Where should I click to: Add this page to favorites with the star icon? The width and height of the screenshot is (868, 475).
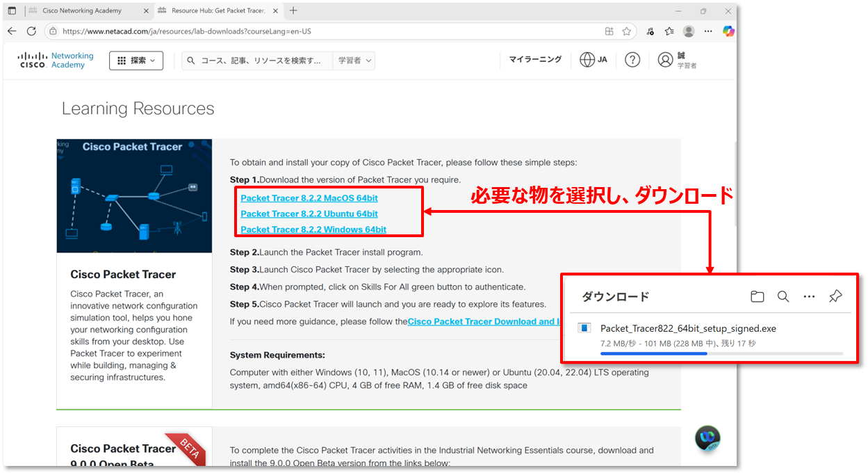626,31
